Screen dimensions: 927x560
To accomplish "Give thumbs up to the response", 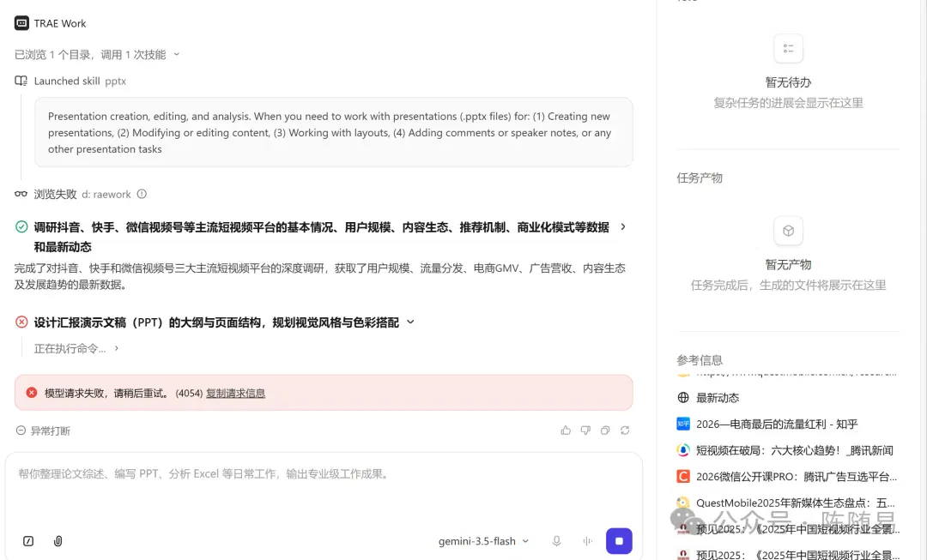I will click(x=566, y=431).
